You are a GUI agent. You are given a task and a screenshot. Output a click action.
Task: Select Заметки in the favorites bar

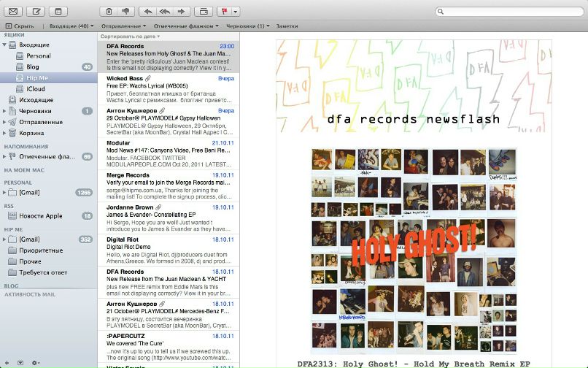(287, 26)
